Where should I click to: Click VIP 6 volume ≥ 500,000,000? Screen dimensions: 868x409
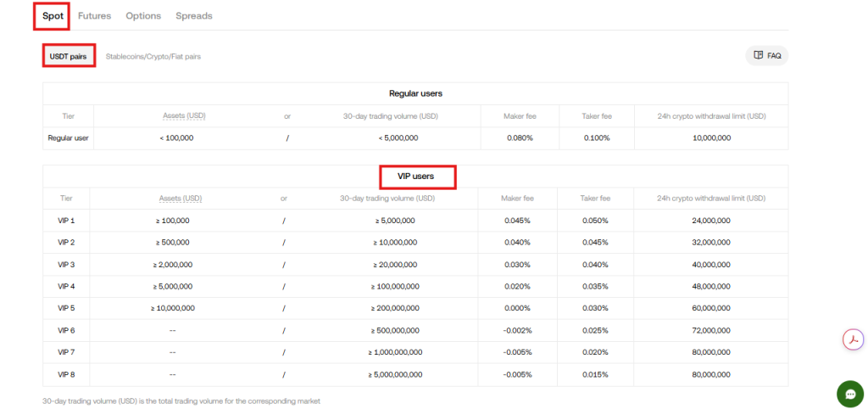(395, 330)
